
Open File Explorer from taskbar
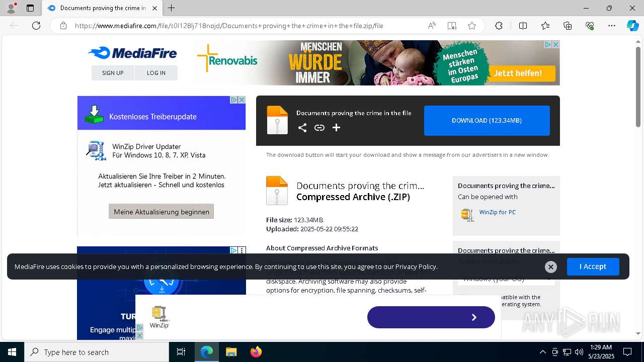coord(231,352)
